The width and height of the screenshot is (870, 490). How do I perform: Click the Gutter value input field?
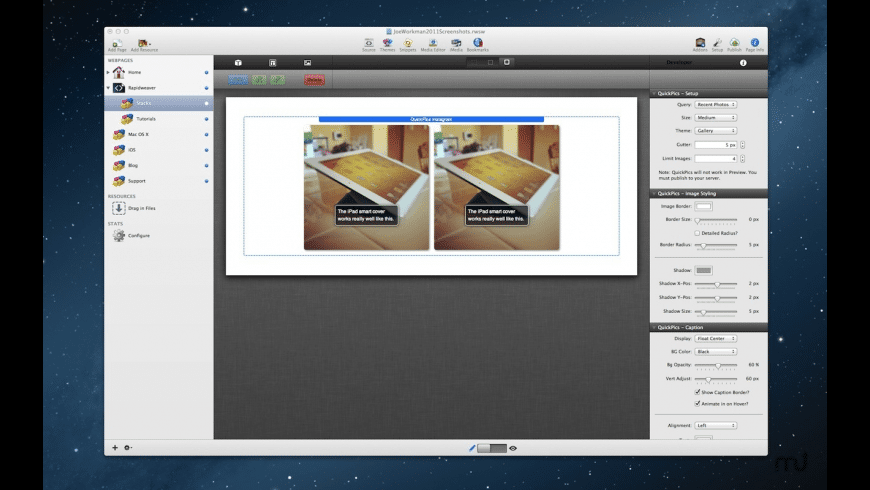point(716,145)
